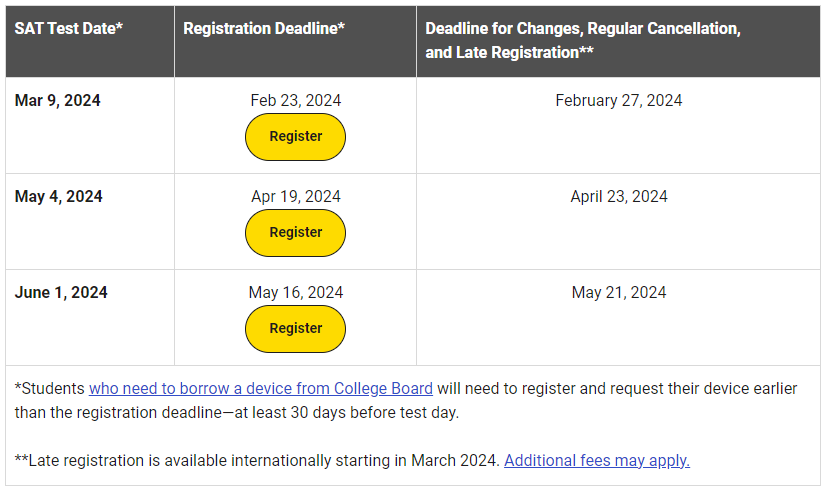Click Register button for June 1, 2024 test
The width and height of the screenshot is (824, 490).
[295, 329]
